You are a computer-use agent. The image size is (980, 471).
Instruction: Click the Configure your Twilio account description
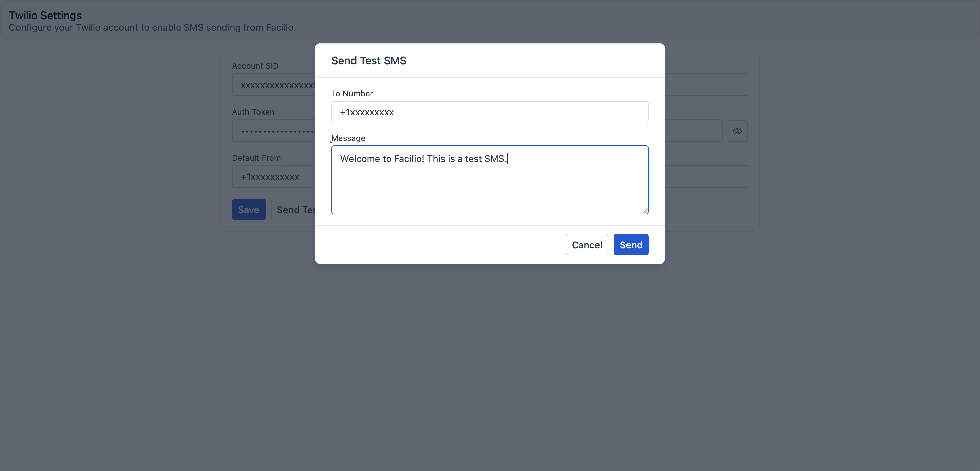(152, 27)
